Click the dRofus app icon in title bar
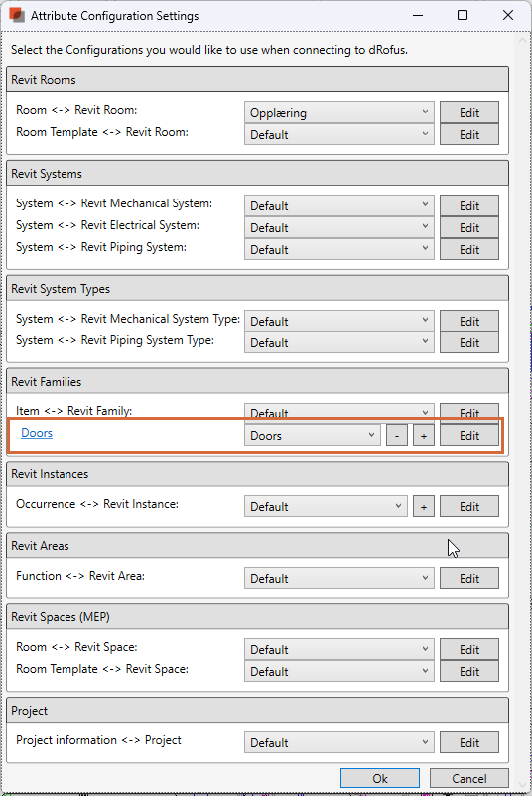532x796 pixels. click(17, 15)
